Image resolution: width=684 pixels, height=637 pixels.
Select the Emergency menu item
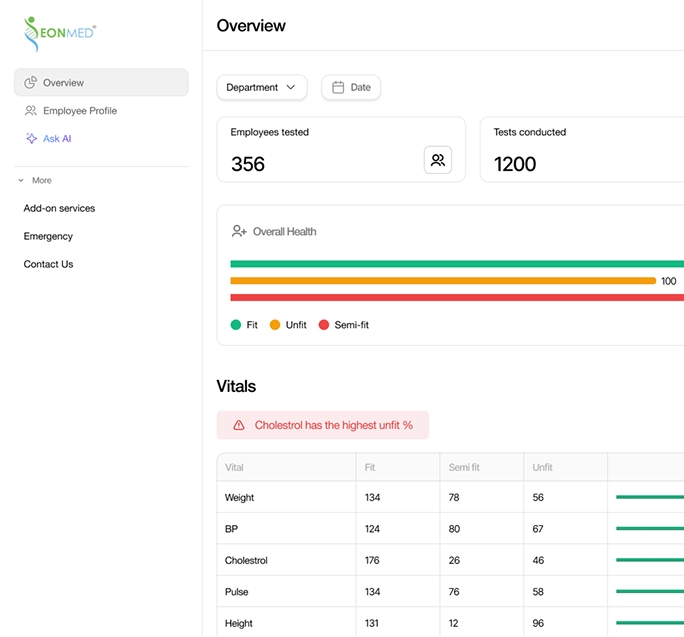[x=48, y=237]
